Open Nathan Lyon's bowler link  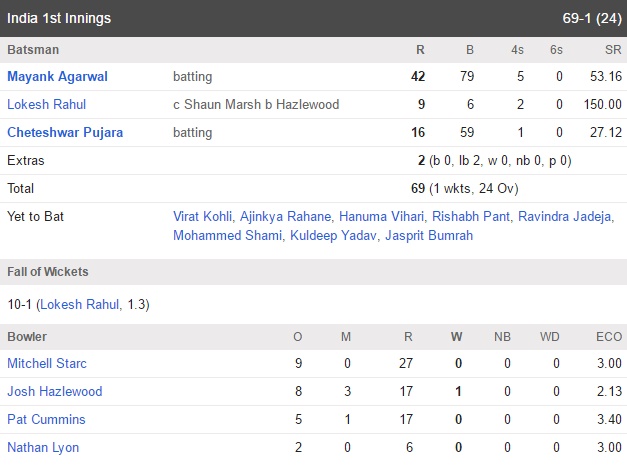point(43,447)
